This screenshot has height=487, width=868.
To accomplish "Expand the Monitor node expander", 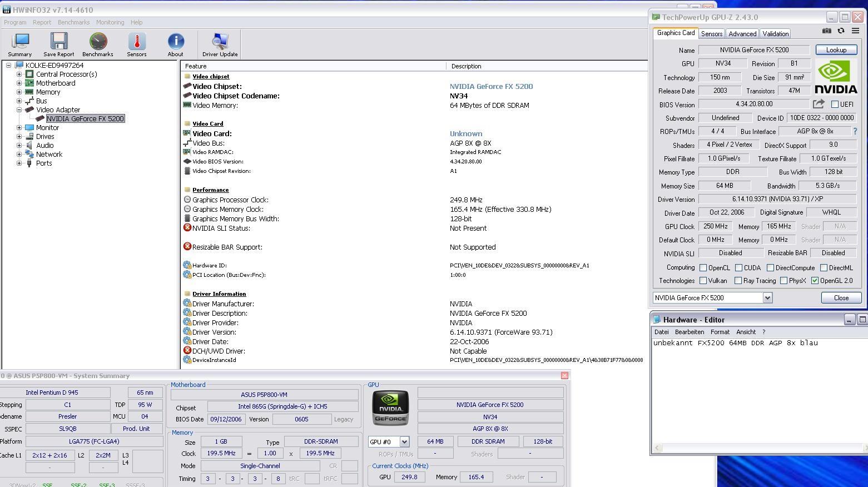I will coord(19,127).
